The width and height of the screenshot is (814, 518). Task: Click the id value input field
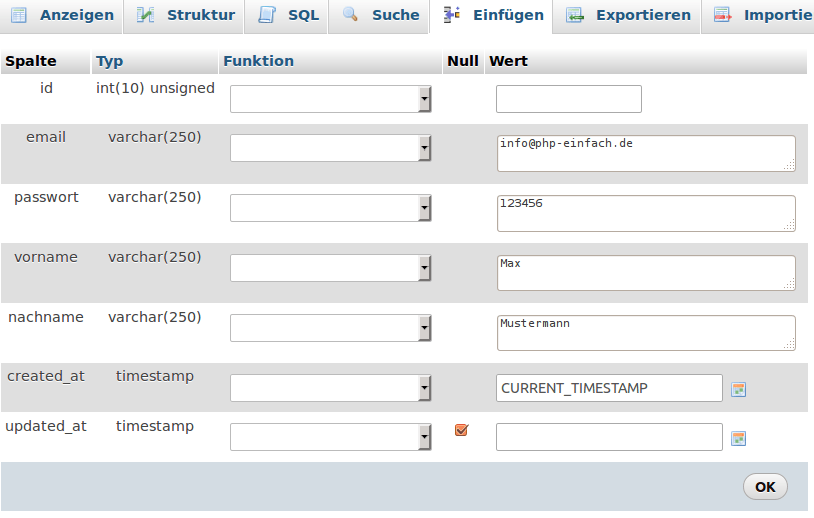coord(568,99)
